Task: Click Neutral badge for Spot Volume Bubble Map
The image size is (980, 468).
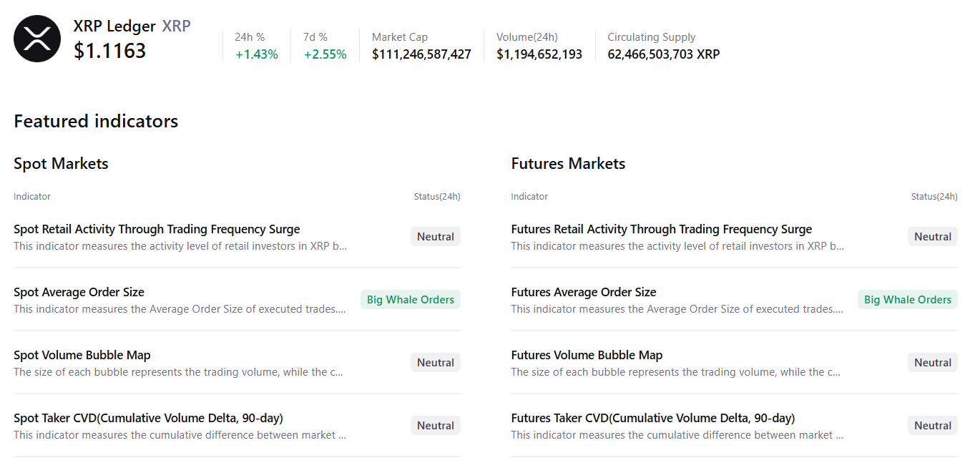Action: (436, 363)
